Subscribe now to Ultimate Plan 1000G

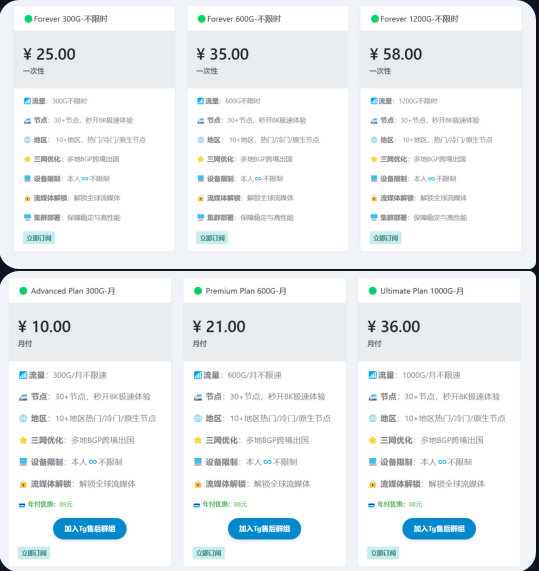383,553
